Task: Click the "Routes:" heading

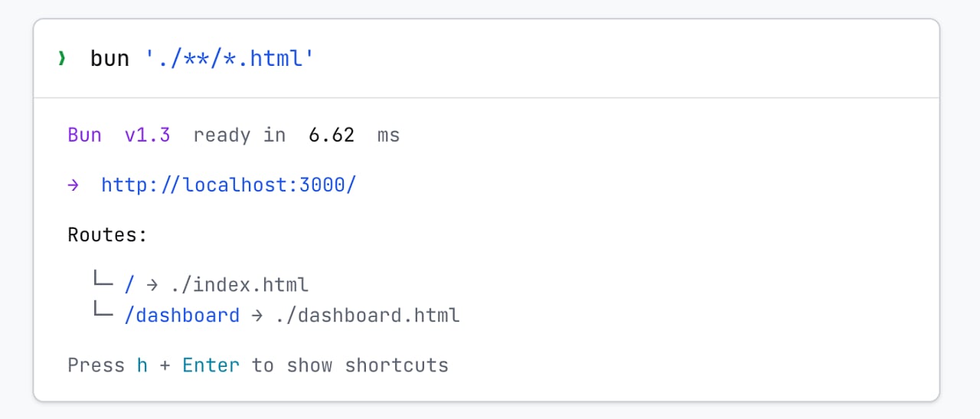Action: [x=107, y=234]
